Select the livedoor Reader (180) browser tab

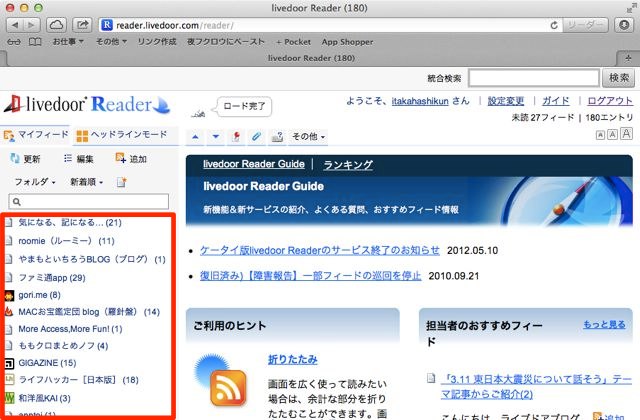[311, 58]
